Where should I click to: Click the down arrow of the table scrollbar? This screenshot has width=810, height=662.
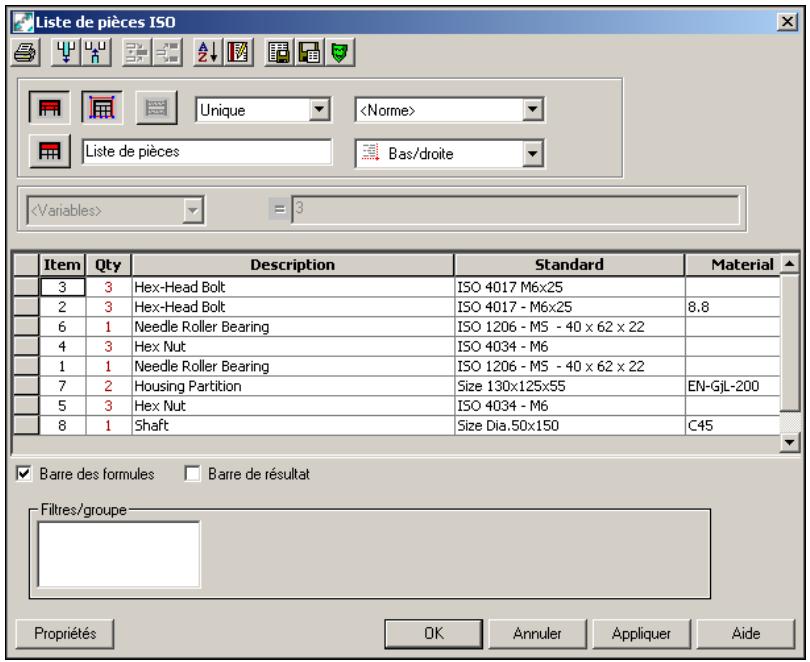pos(790,442)
